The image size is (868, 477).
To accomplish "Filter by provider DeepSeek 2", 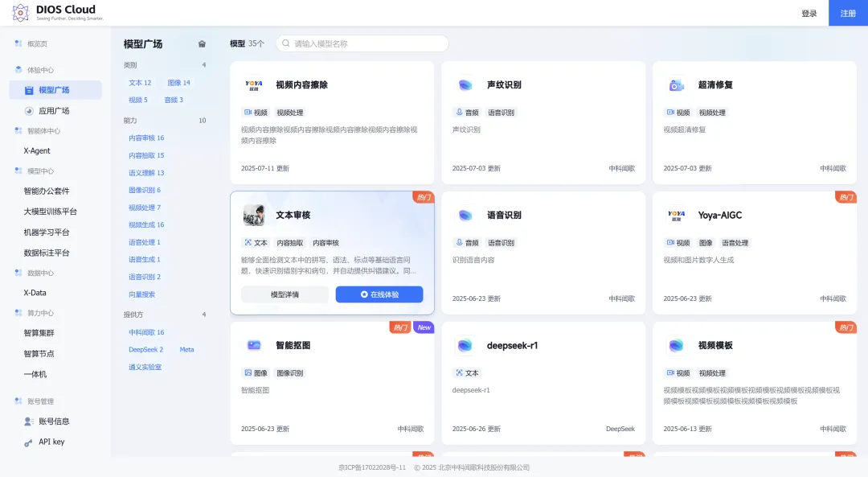I will (x=145, y=350).
